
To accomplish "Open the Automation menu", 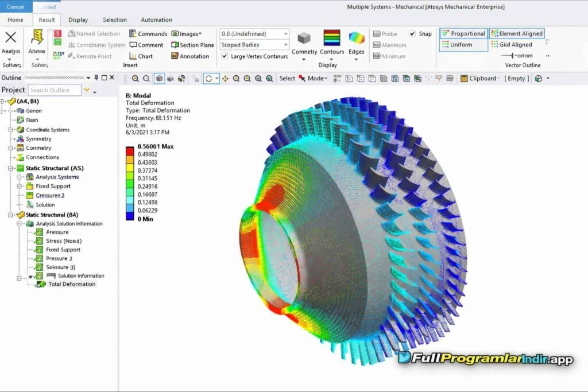I will [156, 19].
